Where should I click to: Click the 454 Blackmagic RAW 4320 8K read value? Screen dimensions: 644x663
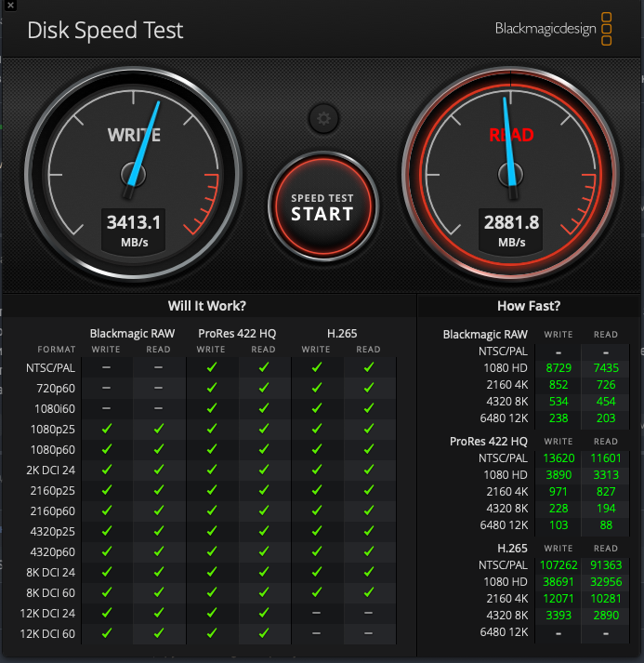(606, 402)
